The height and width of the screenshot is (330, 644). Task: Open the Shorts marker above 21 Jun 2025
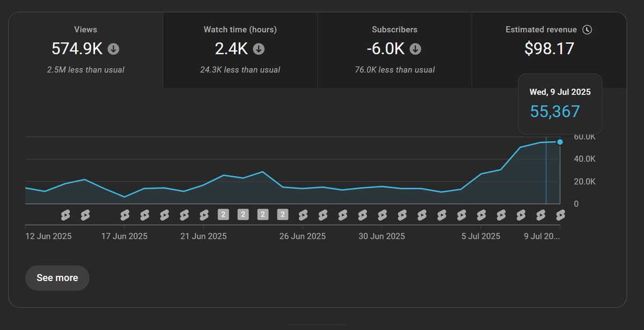click(x=204, y=215)
